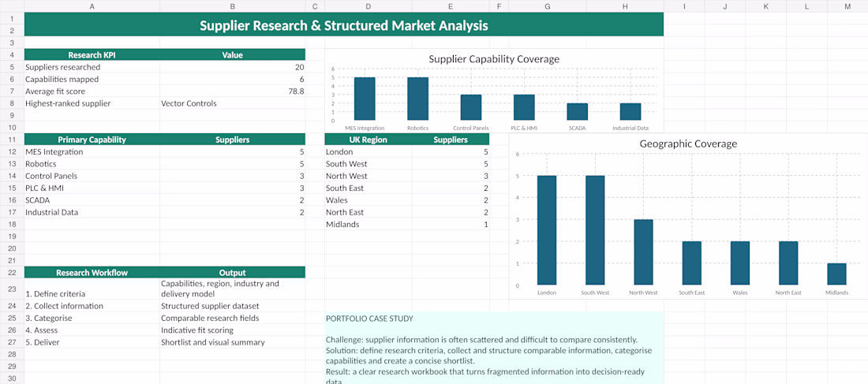Select the 'Supplier Capability Coverage' chart title
The height and width of the screenshot is (384, 868).
click(494, 58)
